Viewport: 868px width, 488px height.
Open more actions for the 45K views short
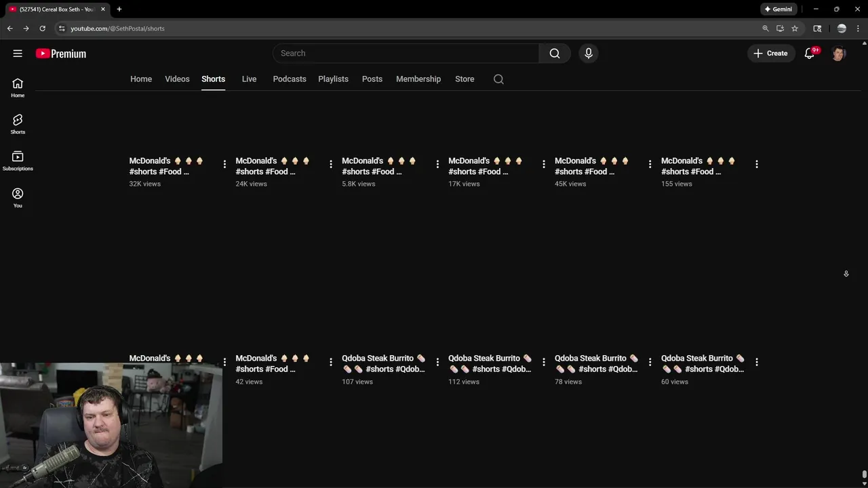point(650,164)
